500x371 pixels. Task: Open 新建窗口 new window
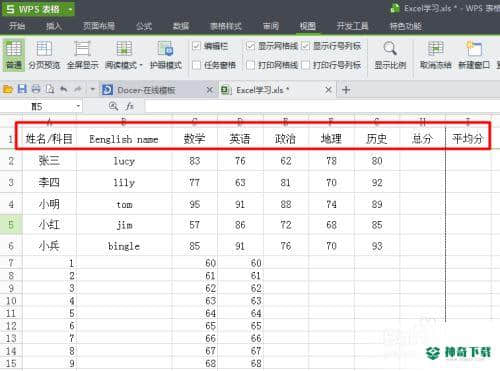474,54
